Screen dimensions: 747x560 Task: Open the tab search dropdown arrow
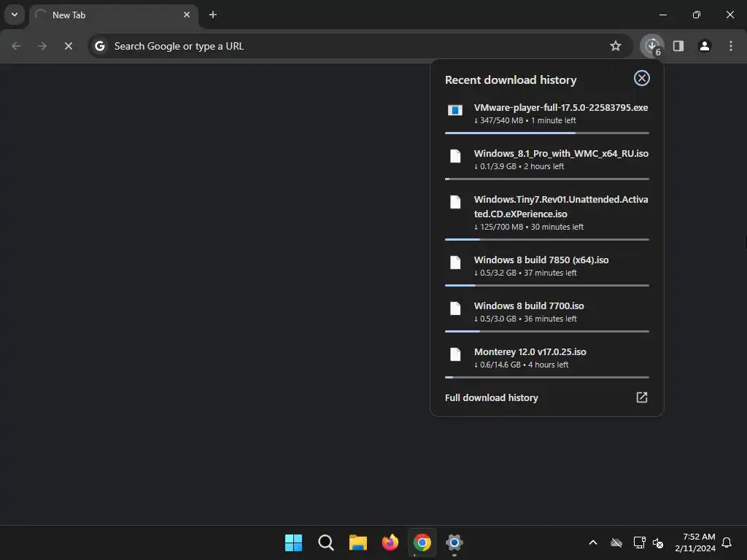click(15, 15)
